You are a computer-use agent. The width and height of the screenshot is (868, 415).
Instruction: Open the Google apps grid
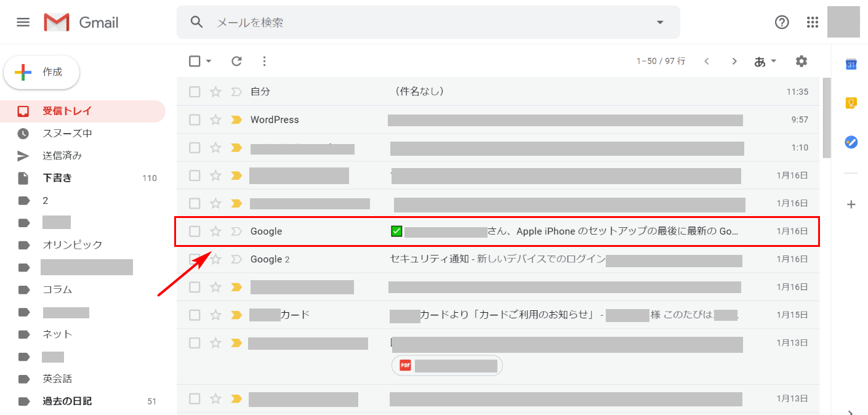(x=813, y=22)
